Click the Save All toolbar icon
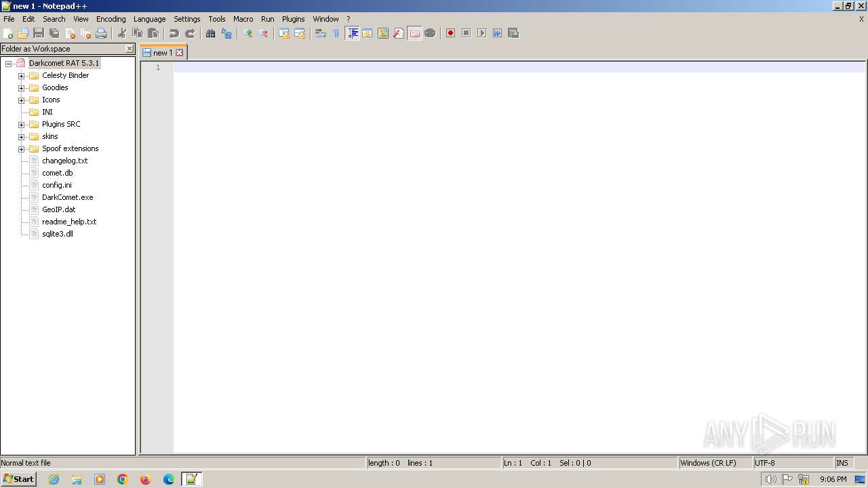Image resolution: width=868 pixels, height=488 pixels. [54, 33]
